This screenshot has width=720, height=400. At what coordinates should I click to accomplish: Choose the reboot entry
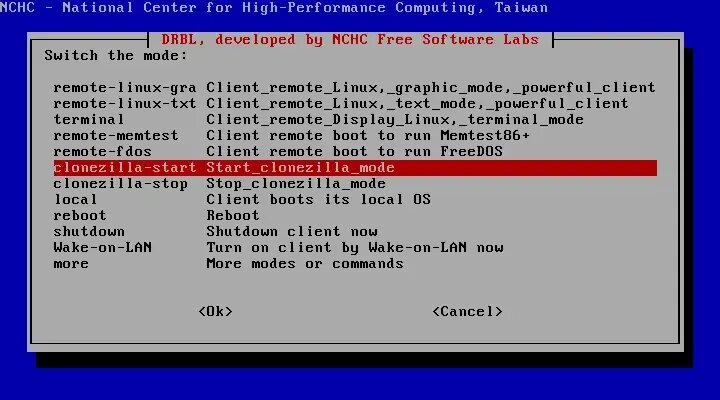tap(355, 215)
